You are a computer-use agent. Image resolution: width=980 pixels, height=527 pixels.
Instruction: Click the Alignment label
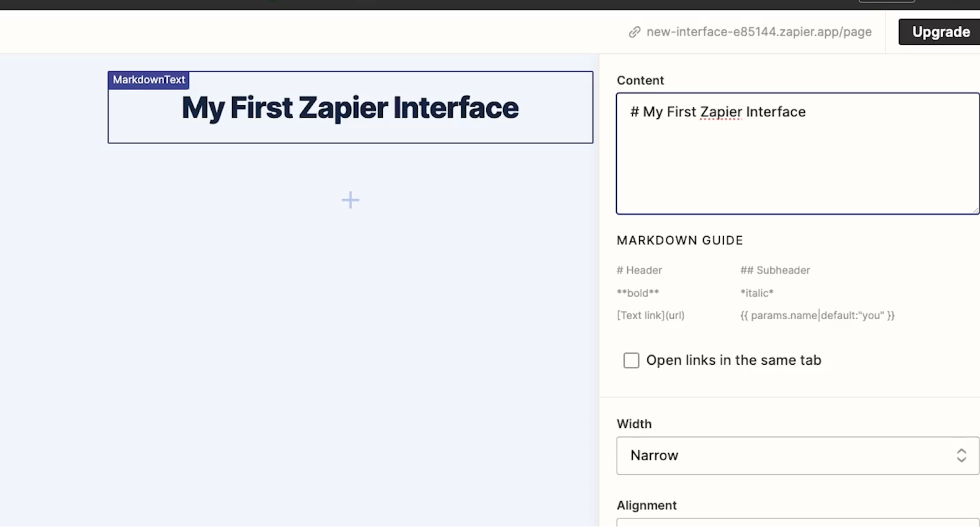coord(647,506)
